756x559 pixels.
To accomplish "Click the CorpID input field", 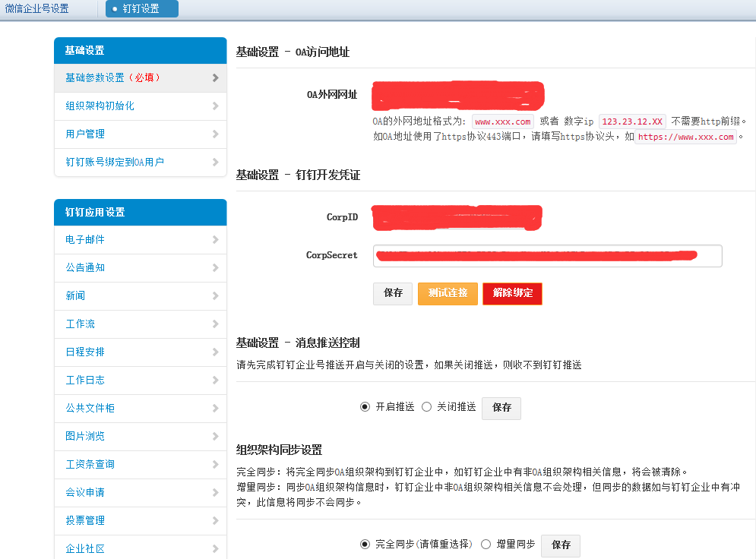I will pos(457,217).
